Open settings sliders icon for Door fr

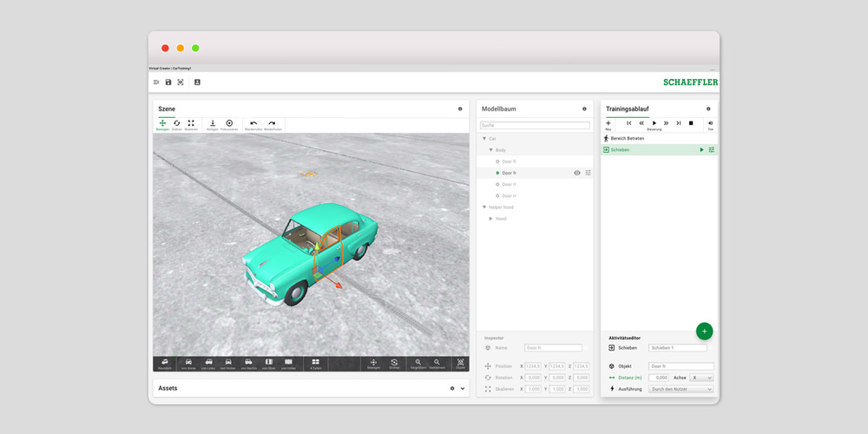588,173
